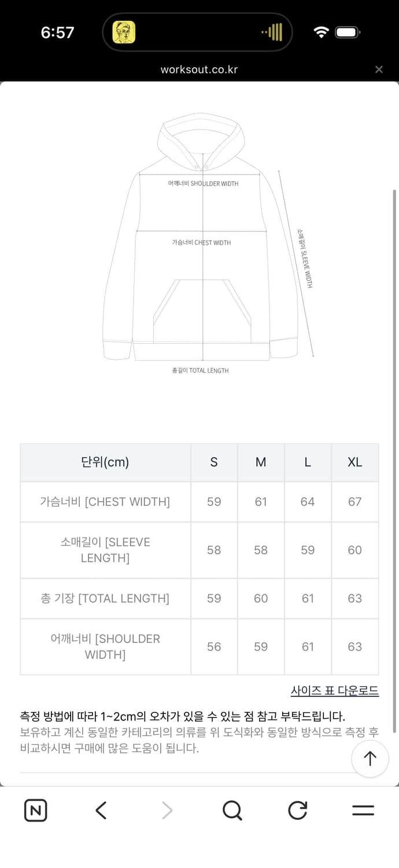
Task: Open search with the magnifier icon
Action: click(232, 810)
